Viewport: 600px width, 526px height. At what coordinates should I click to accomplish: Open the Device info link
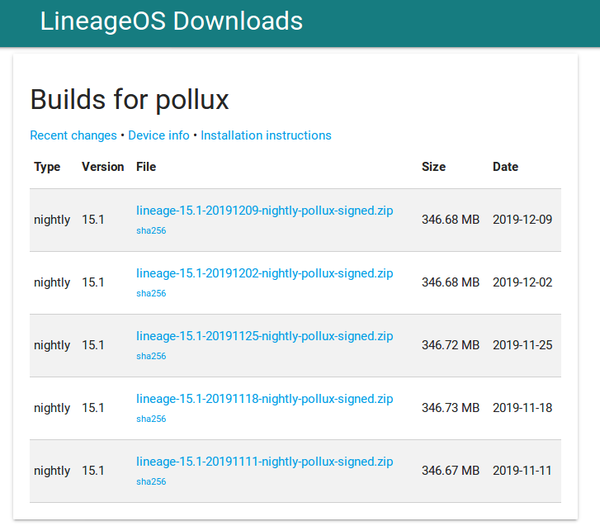[158, 135]
